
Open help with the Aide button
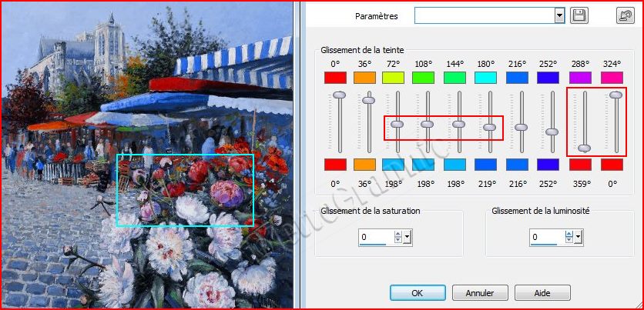[542, 293]
